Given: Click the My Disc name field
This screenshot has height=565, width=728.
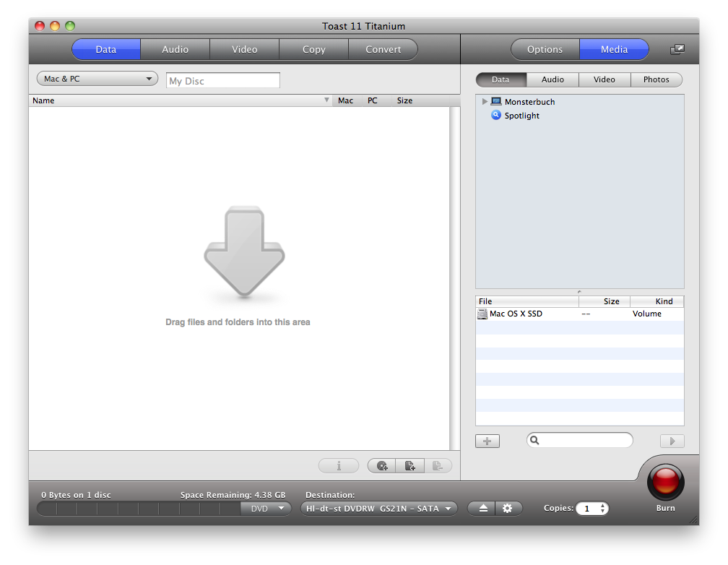Looking at the screenshot, I should [223, 80].
